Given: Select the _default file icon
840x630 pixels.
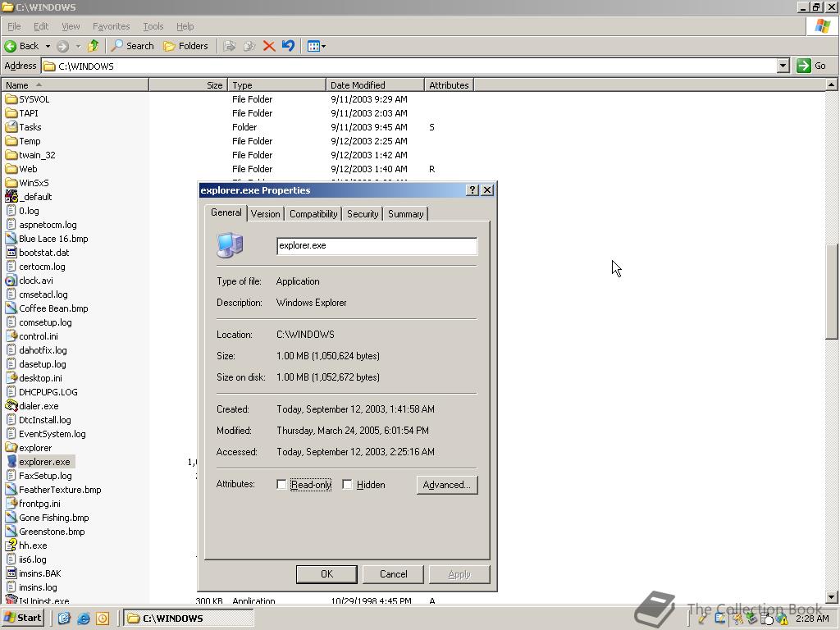Looking at the screenshot, I should [x=11, y=197].
